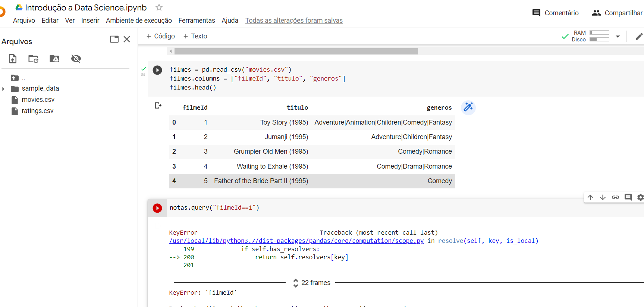Open the Ajuda menu
The width and height of the screenshot is (644, 307).
(230, 21)
